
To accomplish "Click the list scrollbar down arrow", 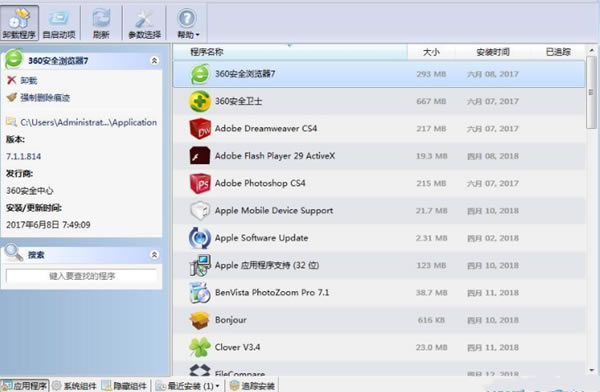I will click(x=592, y=370).
